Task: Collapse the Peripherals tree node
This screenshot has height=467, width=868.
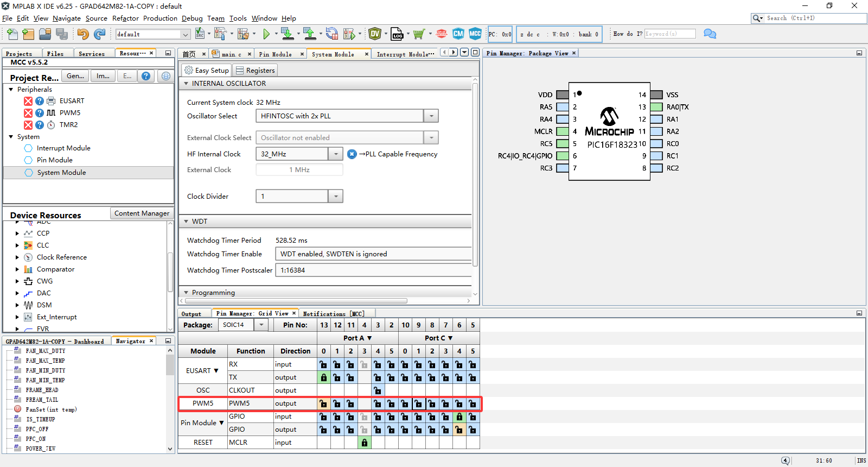Action: (x=11, y=90)
